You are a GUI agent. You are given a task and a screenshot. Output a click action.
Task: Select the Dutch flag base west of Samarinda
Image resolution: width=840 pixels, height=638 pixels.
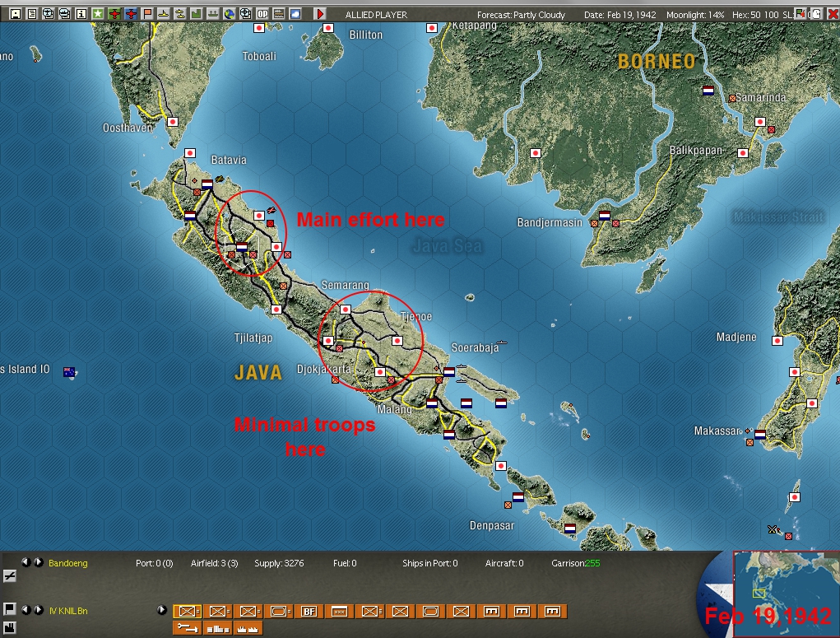click(x=708, y=91)
